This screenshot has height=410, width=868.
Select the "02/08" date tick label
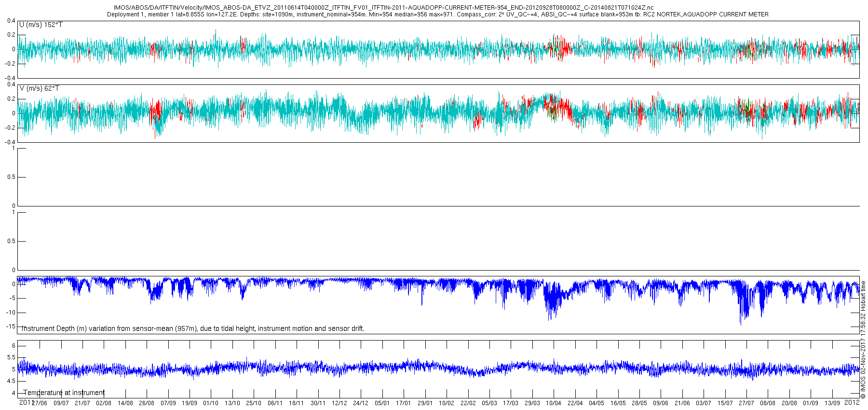point(104,403)
